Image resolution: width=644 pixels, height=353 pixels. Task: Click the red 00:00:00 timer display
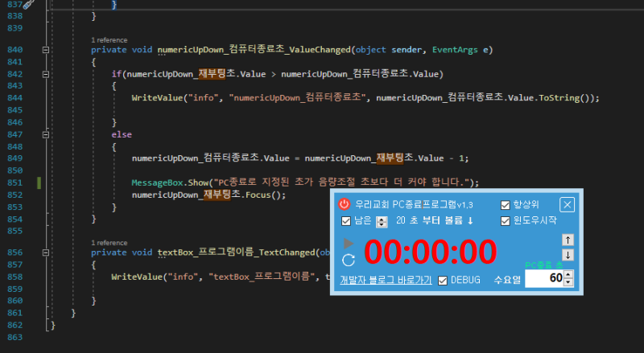point(430,252)
